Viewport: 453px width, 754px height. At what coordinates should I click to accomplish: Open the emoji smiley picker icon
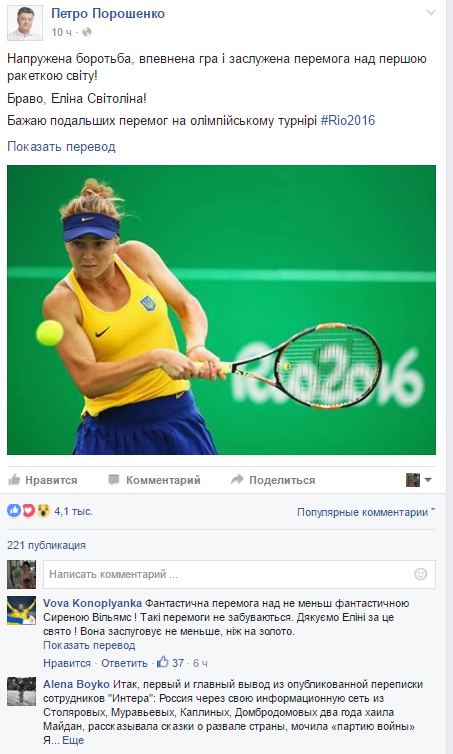coord(420,574)
